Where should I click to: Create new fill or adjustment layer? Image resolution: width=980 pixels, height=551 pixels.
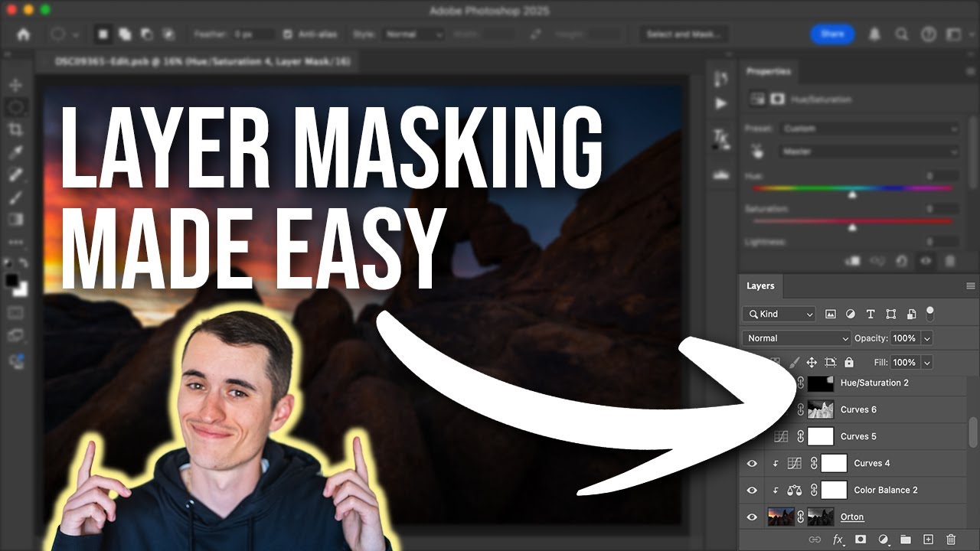[883, 540]
